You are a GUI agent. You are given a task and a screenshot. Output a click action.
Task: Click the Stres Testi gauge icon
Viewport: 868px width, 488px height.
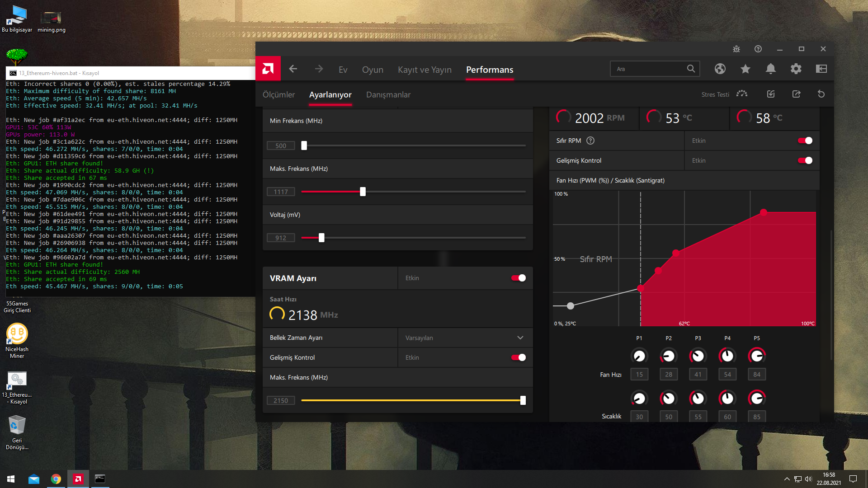coord(742,94)
